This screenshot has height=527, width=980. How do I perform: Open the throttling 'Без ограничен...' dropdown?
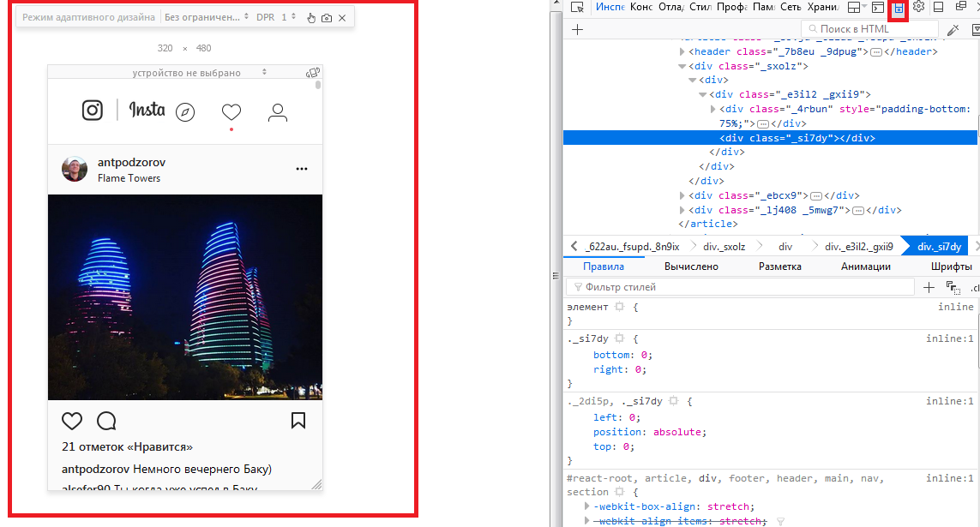tap(207, 17)
